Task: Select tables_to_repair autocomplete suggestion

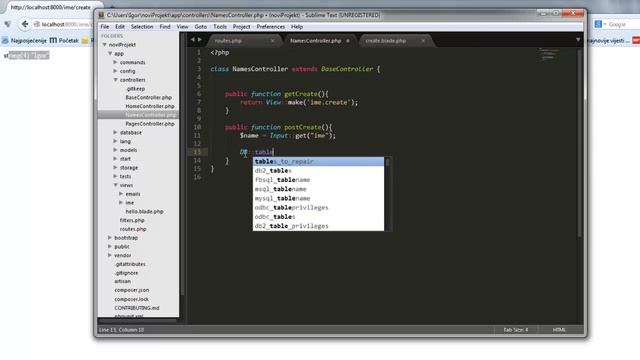Action: click(x=318, y=162)
